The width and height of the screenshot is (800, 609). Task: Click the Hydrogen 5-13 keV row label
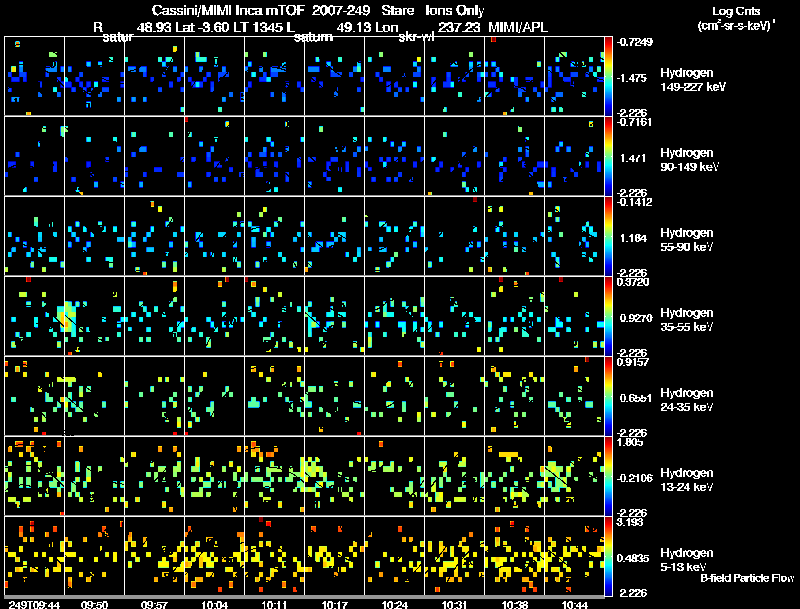687,560
